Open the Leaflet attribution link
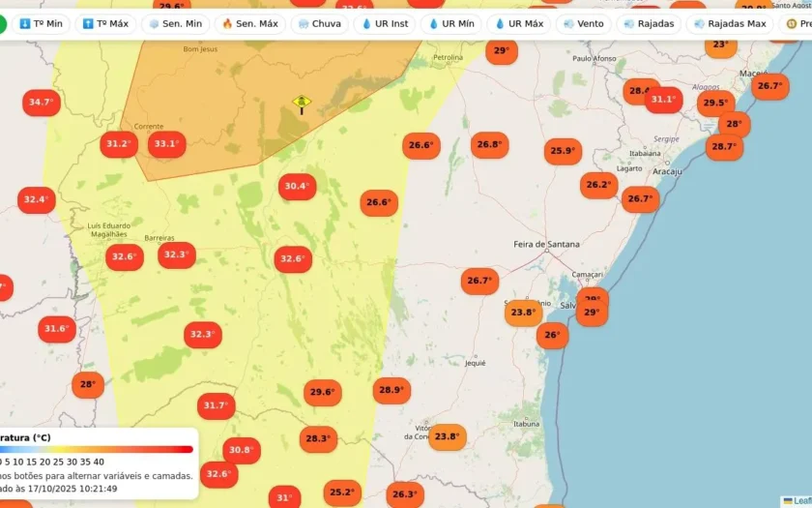This screenshot has width=812, height=508. click(x=797, y=501)
